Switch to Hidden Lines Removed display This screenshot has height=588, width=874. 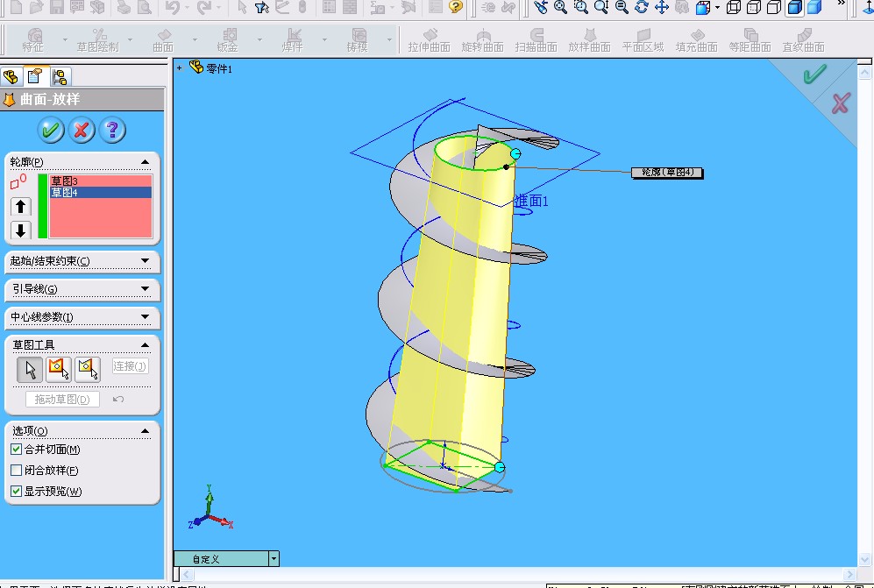click(x=774, y=7)
